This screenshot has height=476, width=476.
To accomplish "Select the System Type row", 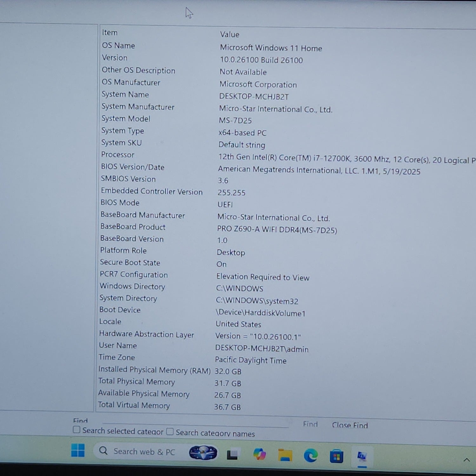I will (122, 131).
